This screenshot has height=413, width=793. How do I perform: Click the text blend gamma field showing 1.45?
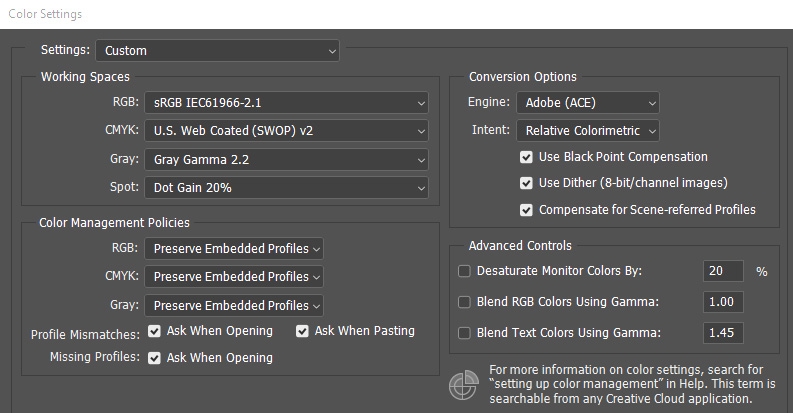[x=723, y=333]
